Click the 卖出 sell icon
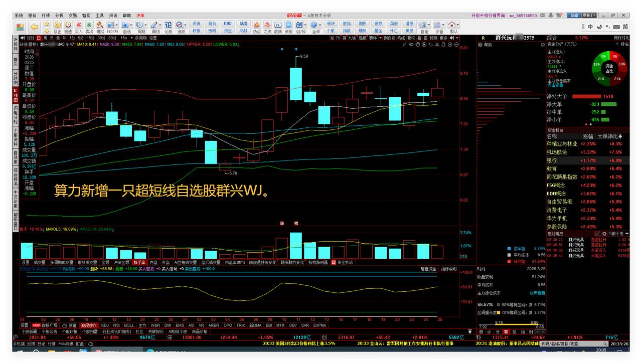Image resolution: width=642 pixels, height=364 pixels. pyautogui.click(x=89, y=26)
